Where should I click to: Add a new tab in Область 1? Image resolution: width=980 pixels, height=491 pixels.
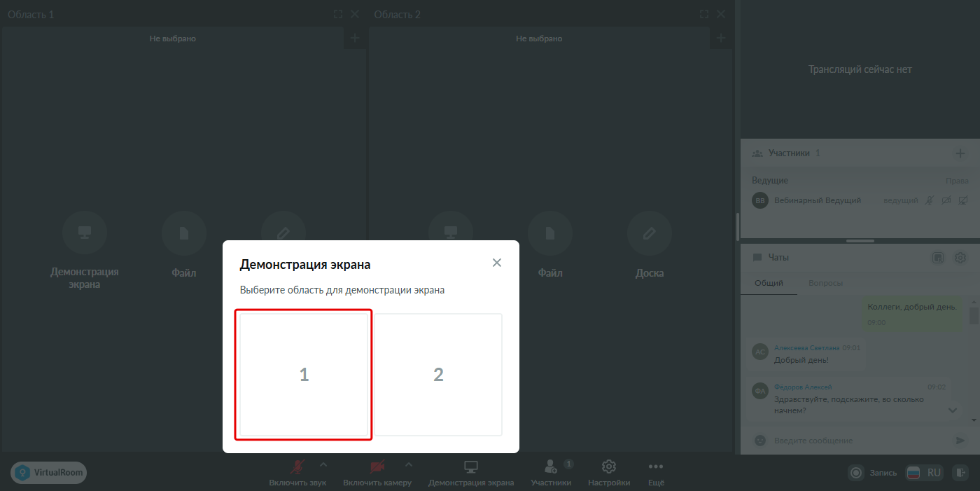click(x=355, y=39)
